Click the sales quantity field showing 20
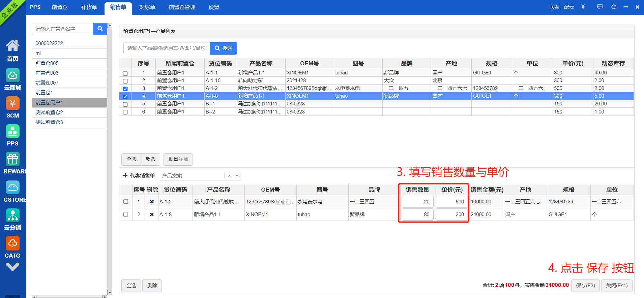This screenshot has height=298, width=644. (x=417, y=202)
